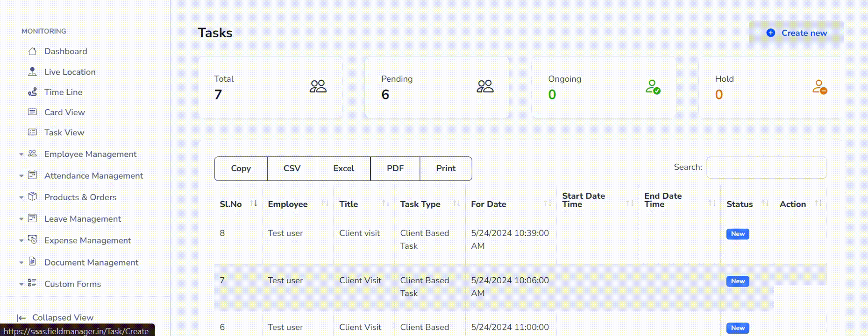Sort table by End Date Time arrows

(712, 203)
